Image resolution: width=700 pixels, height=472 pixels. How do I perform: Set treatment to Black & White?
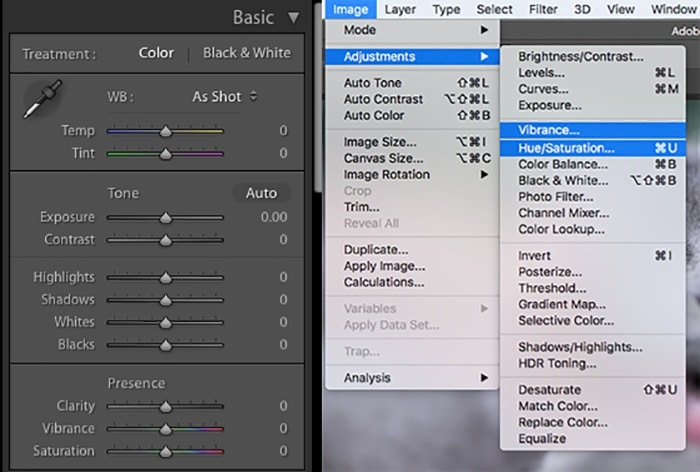(x=247, y=53)
